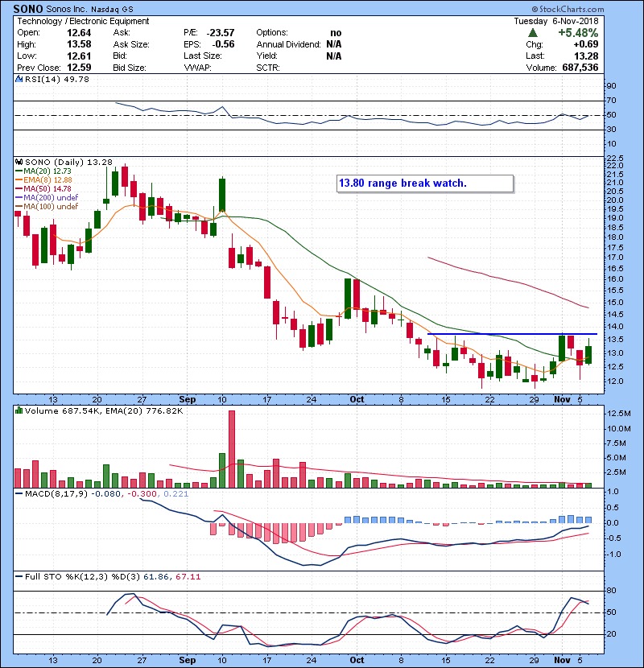Click the MA(100) undef legend entry

point(47,207)
